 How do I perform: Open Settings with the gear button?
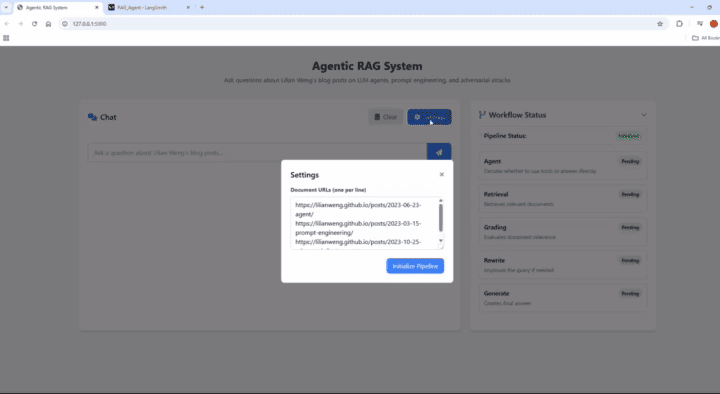point(429,117)
